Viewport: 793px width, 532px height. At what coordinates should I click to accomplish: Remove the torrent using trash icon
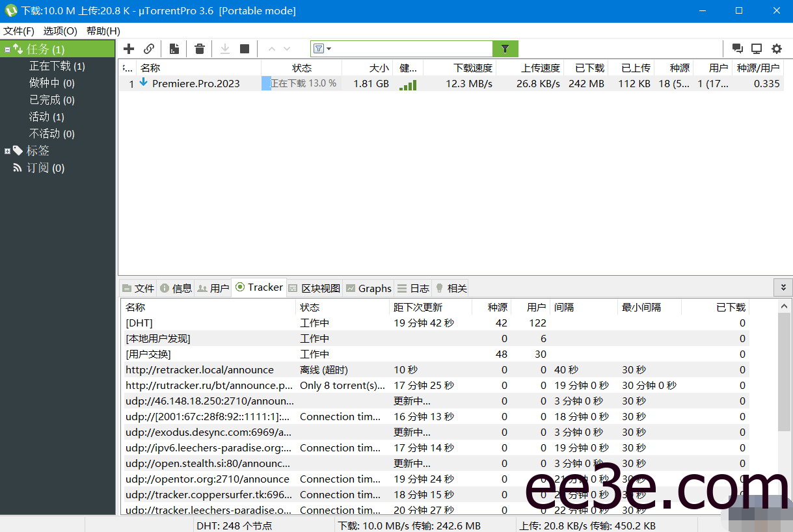point(199,49)
